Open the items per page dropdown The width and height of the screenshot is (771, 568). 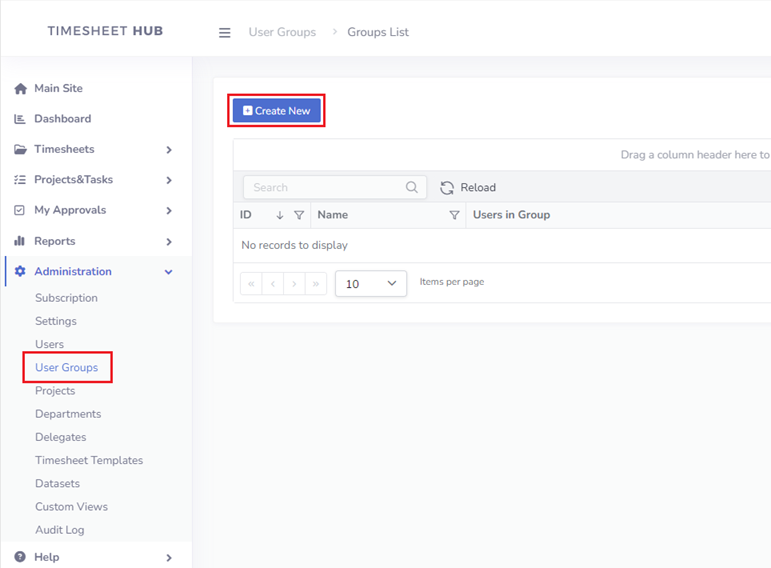tap(371, 284)
